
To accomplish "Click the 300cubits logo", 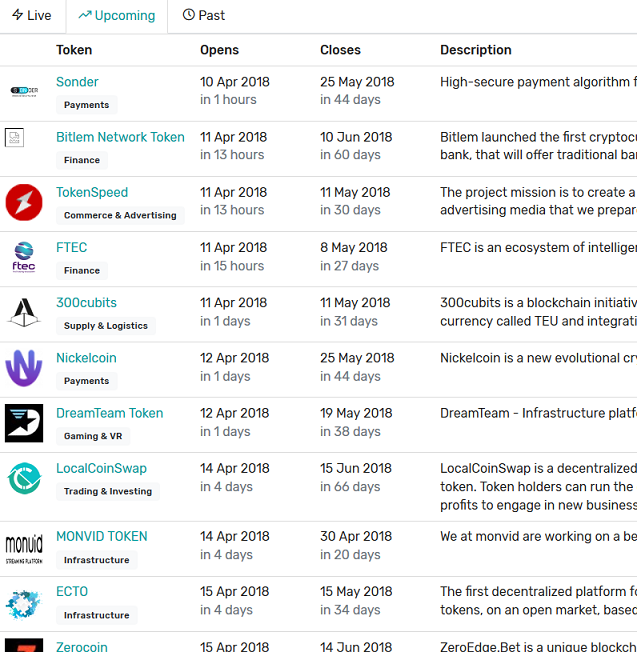I will 24,312.
